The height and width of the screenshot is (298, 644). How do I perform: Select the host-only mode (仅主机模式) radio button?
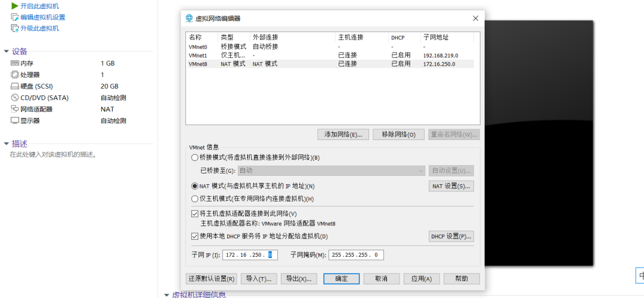[x=194, y=198]
